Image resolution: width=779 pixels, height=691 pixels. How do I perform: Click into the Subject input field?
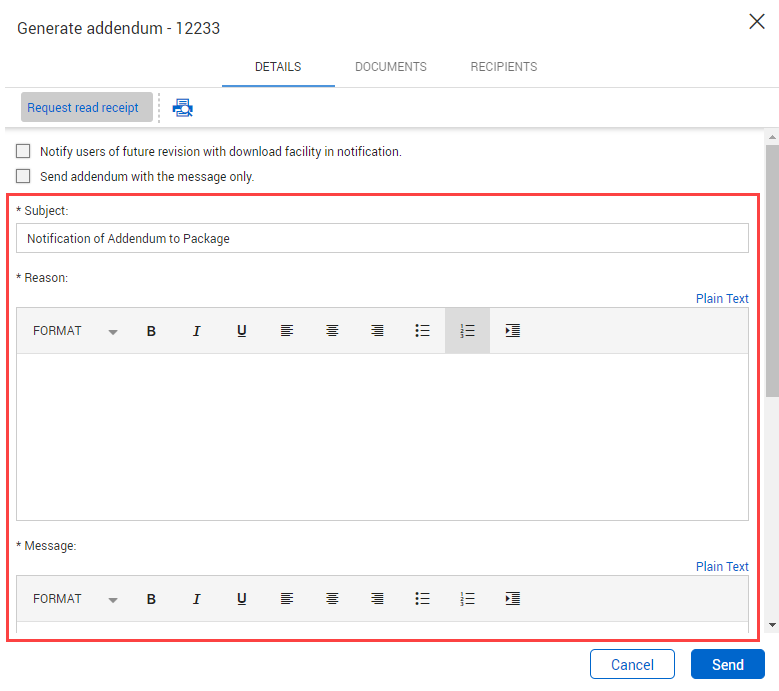(x=382, y=238)
